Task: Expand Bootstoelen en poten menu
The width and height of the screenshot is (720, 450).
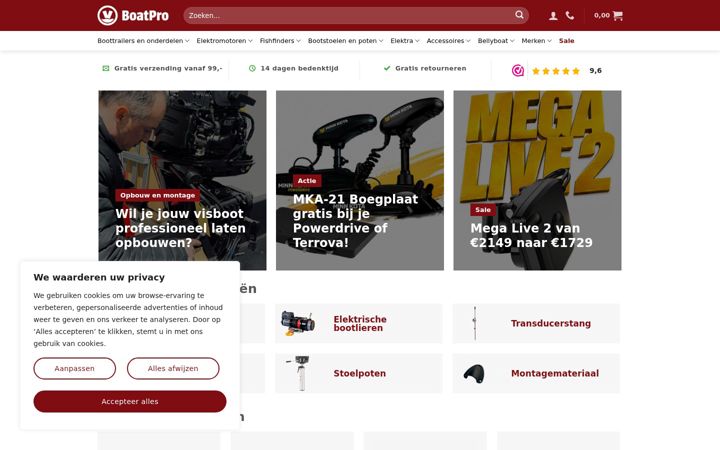Action: tap(345, 41)
